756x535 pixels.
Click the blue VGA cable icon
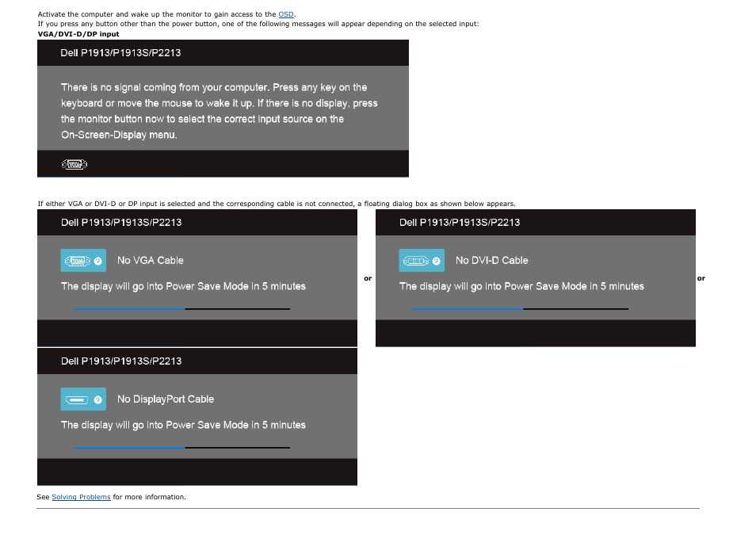pyautogui.click(x=83, y=261)
